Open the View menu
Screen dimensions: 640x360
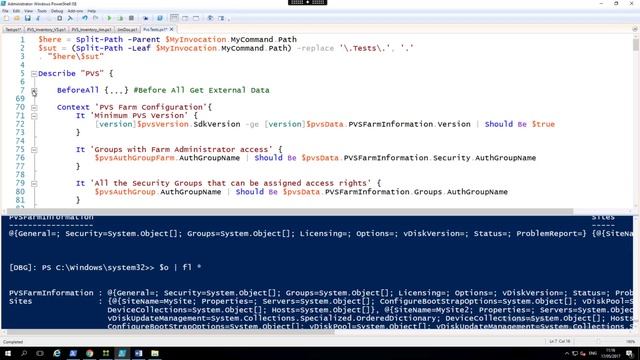pos(29,11)
